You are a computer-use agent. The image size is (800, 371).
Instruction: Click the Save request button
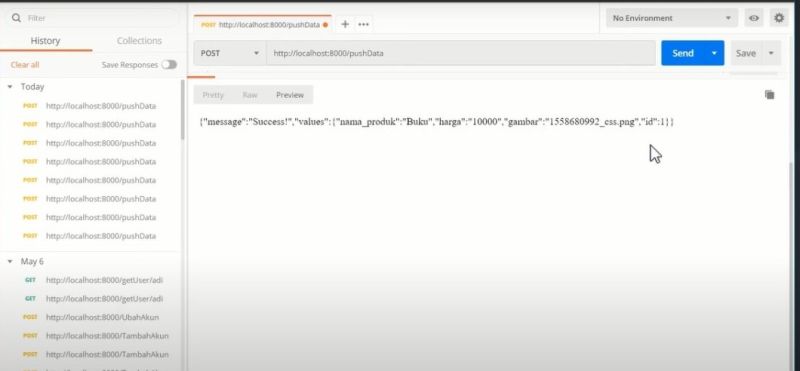[746, 53]
